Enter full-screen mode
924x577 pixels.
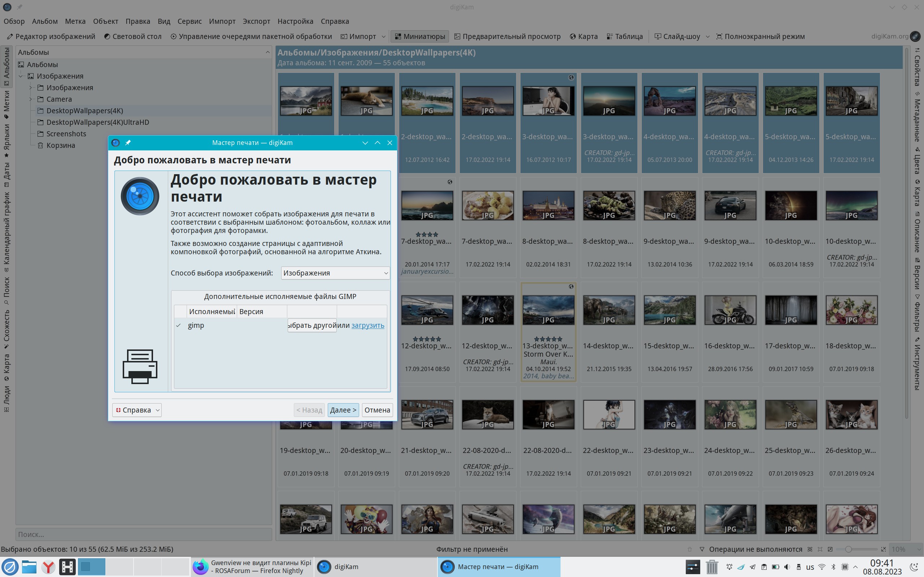(760, 36)
